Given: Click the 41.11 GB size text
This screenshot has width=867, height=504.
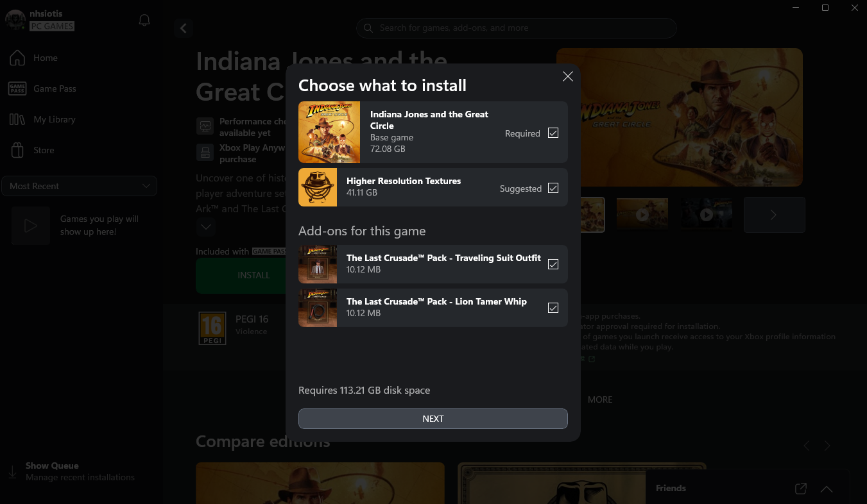Looking at the screenshot, I should 362,192.
